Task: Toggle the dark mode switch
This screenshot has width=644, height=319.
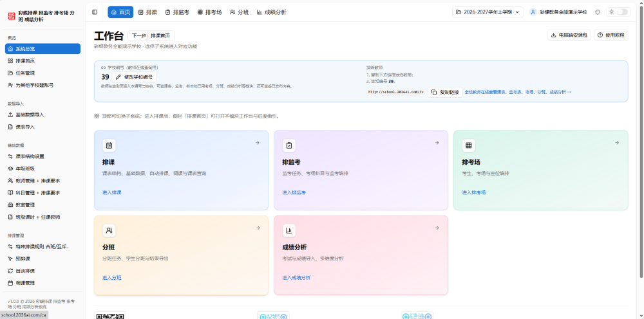Action: (622, 12)
